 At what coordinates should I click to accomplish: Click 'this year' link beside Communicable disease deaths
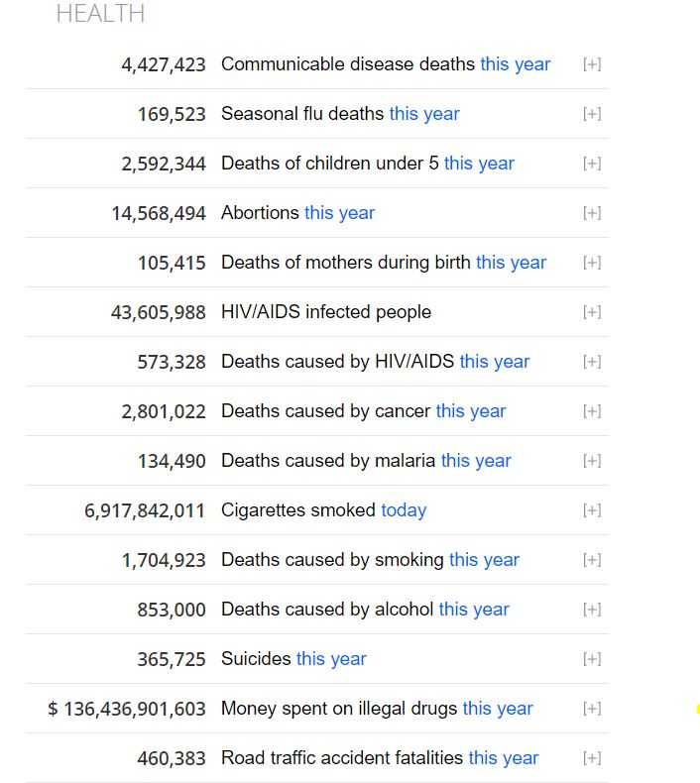pos(516,64)
